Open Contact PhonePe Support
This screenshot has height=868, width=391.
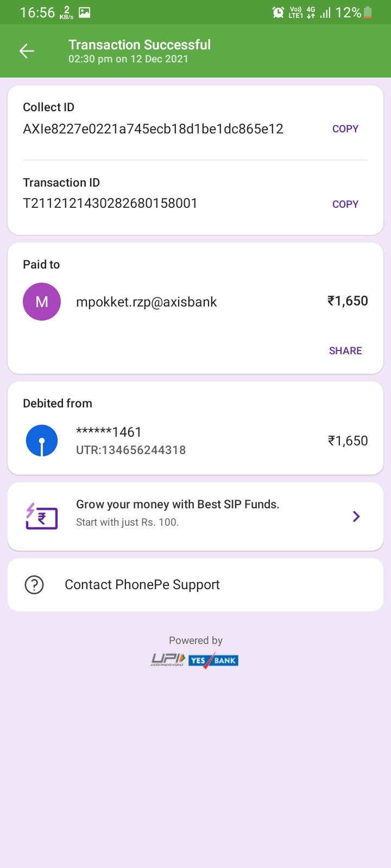click(142, 585)
